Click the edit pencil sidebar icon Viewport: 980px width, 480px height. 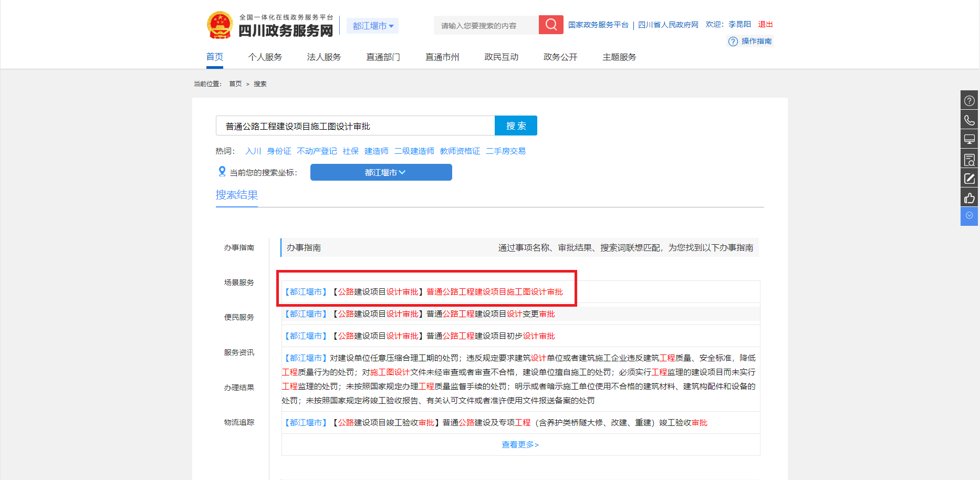coord(969,178)
